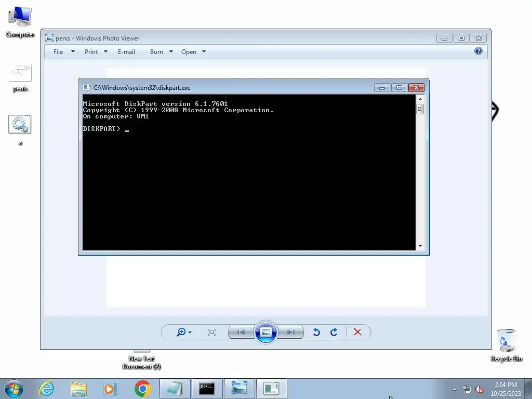Select the gear file named a

20,130
